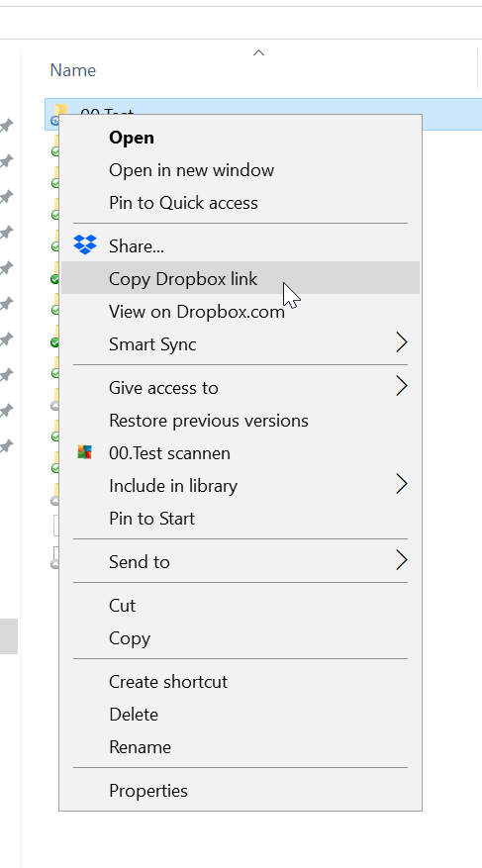The width and height of the screenshot is (482, 868).
Task: Expand the Send to arrow
Action: click(x=402, y=560)
